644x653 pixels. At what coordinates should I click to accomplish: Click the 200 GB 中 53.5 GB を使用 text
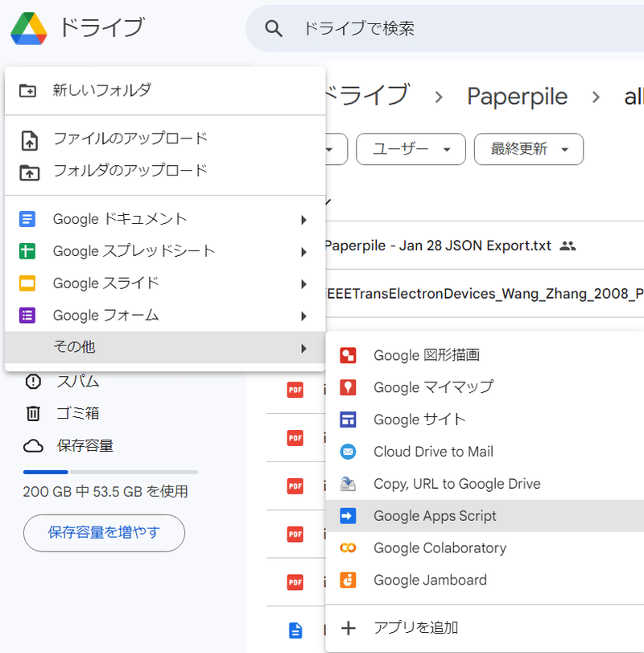coord(105,492)
